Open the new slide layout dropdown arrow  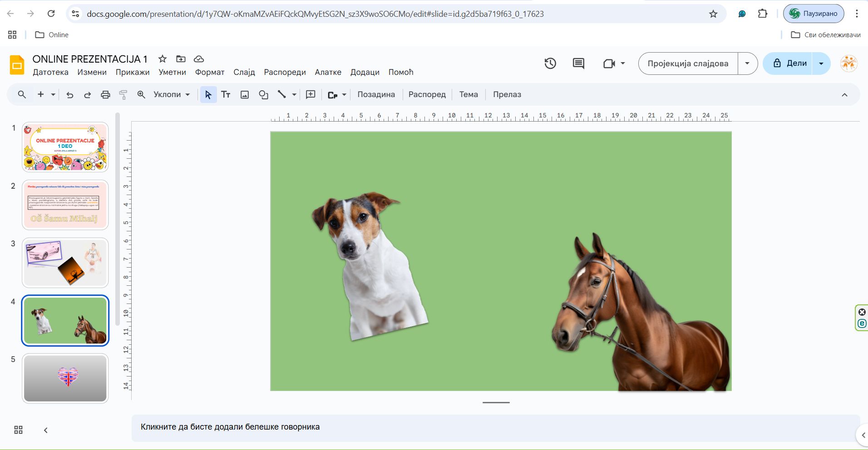pyautogui.click(x=53, y=94)
